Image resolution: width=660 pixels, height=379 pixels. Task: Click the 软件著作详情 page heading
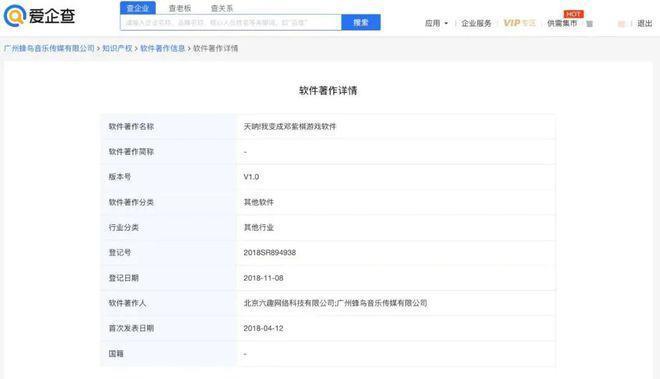[328, 91]
